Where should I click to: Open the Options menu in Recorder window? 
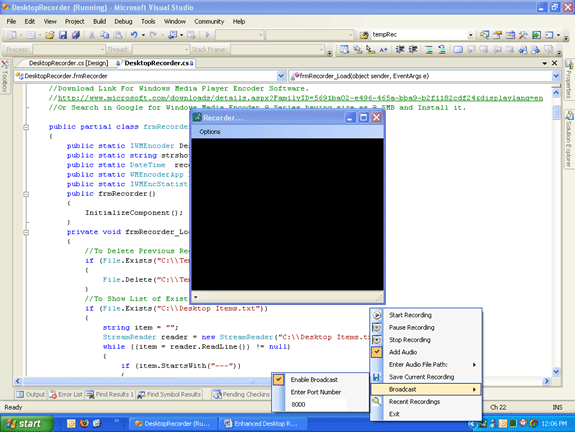point(210,132)
